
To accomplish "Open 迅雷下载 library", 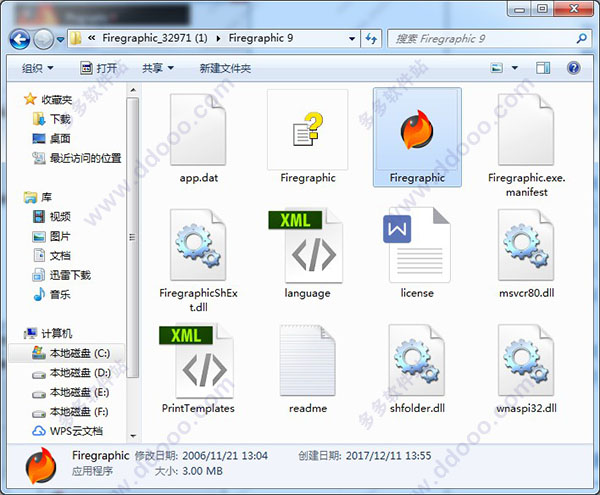I will [62, 275].
